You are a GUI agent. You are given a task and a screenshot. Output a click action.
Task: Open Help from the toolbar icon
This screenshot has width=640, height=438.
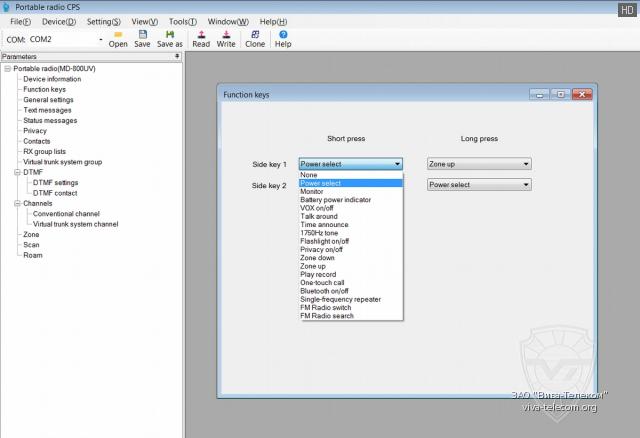click(x=283, y=39)
